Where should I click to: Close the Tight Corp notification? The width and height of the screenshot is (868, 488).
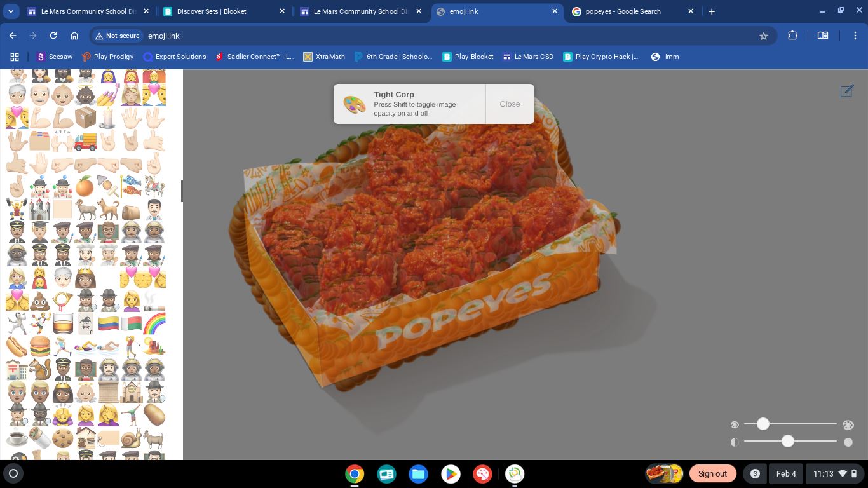510,104
